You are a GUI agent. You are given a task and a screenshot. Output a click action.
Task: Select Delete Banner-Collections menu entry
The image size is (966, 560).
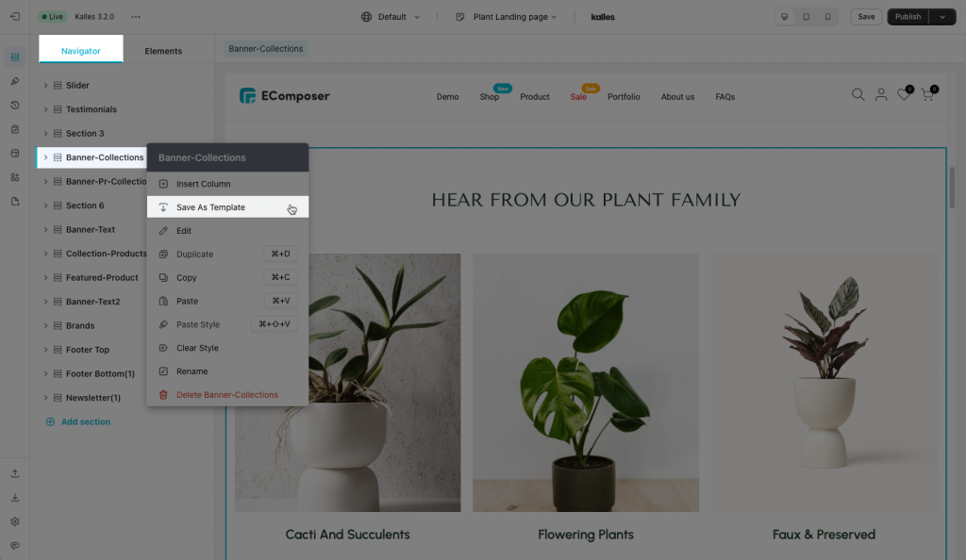tap(227, 395)
